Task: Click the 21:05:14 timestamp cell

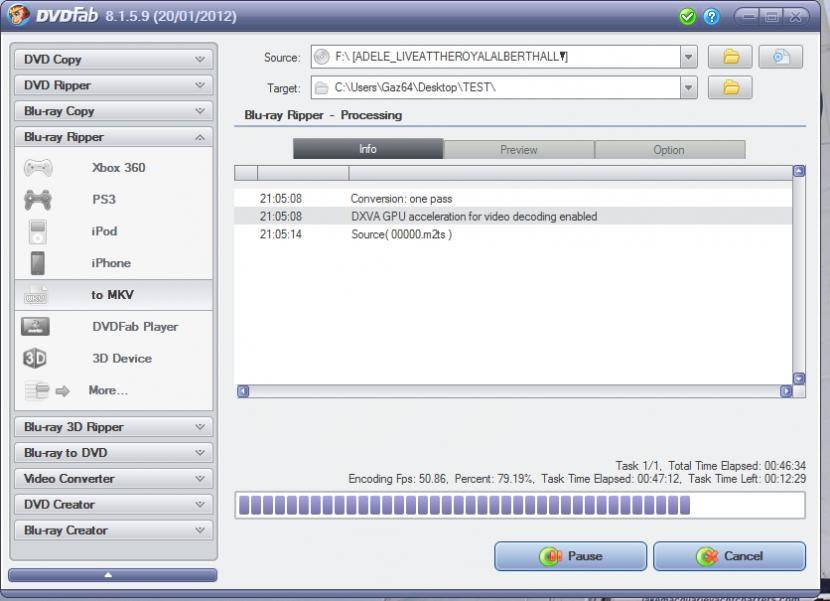Action: [281, 235]
